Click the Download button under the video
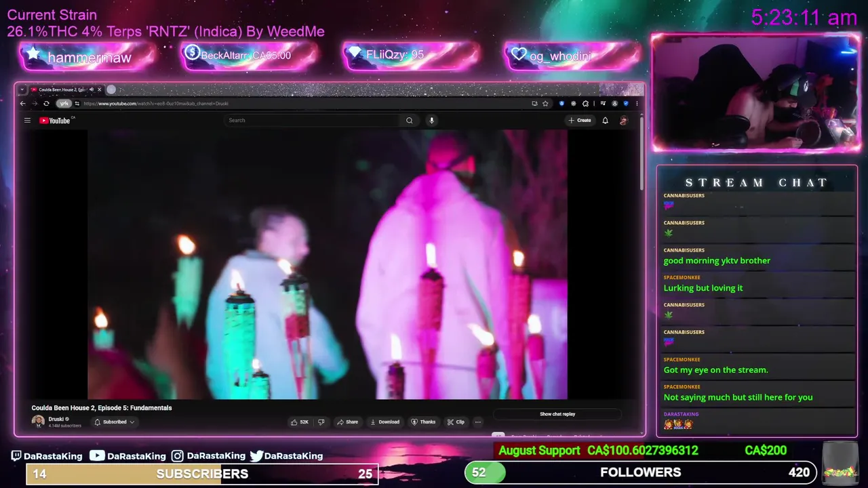Viewport: 868px width, 488px height. coord(384,422)
